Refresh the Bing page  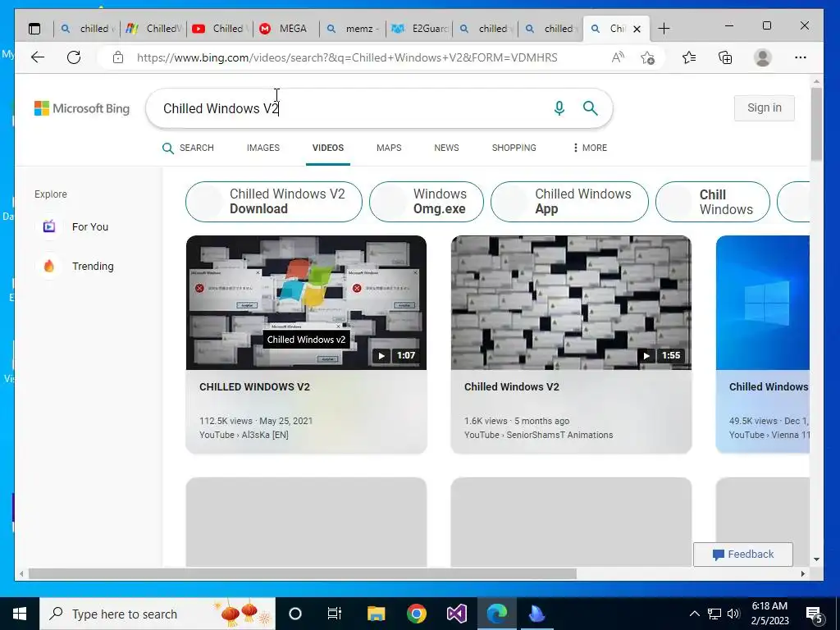[x=74, y=57]
